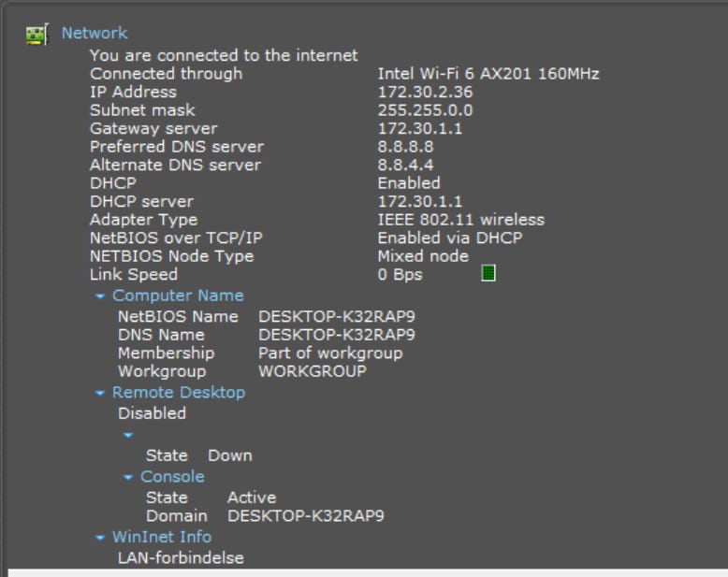
Task: Select the Subnet mask value 255.255.0.0
Action: (425, 110)
